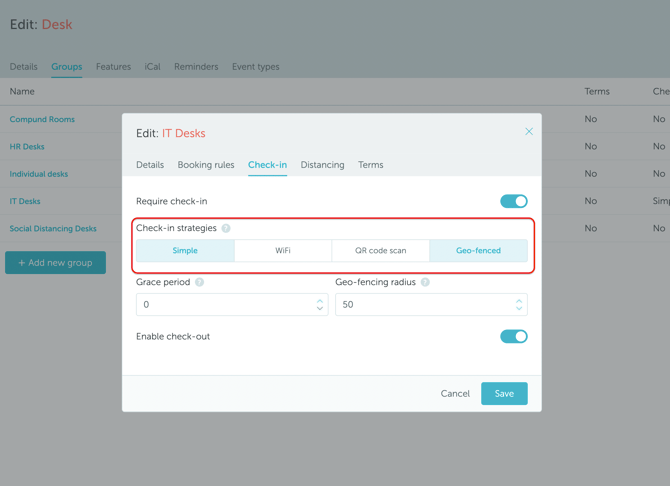Click the Grace period help icon
670x486 pixels.
(199, 282)
